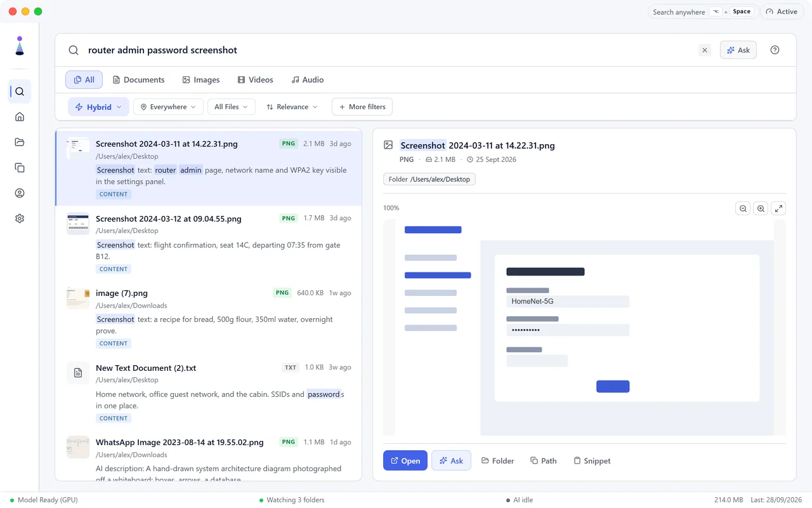Select the result Screenshot 2024-03-12 at 09.04.55.png

click(x=208, y=243)
